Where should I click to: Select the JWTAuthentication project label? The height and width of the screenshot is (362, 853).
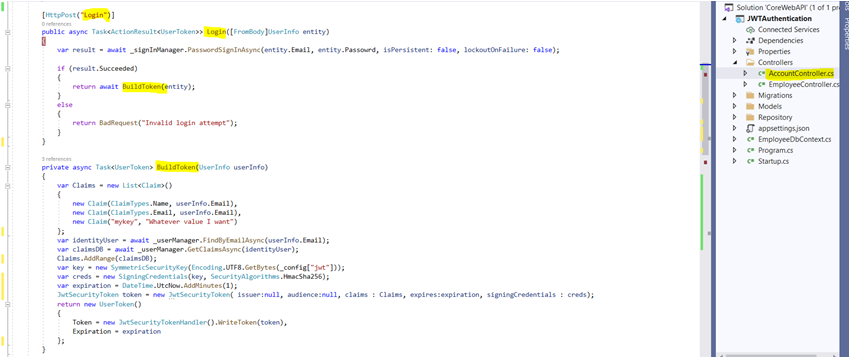(780, 19)
